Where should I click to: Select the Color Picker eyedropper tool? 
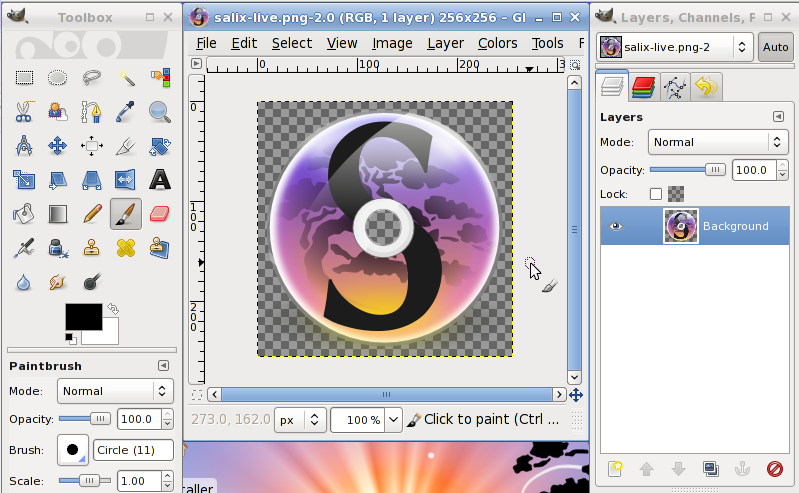pyautogui.click(x=126, y=112)
